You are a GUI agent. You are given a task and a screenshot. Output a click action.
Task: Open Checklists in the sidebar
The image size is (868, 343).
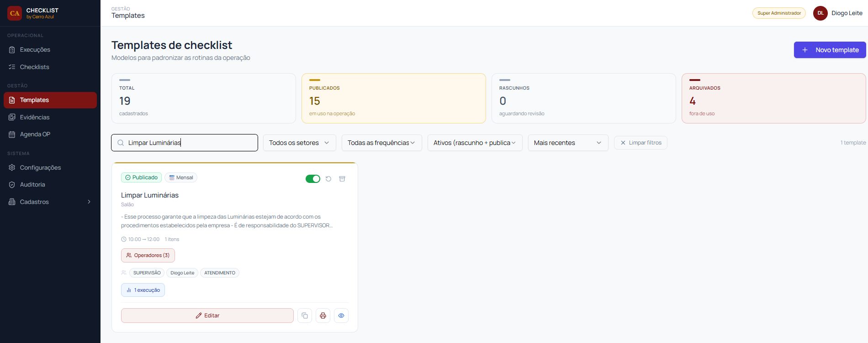50,67
